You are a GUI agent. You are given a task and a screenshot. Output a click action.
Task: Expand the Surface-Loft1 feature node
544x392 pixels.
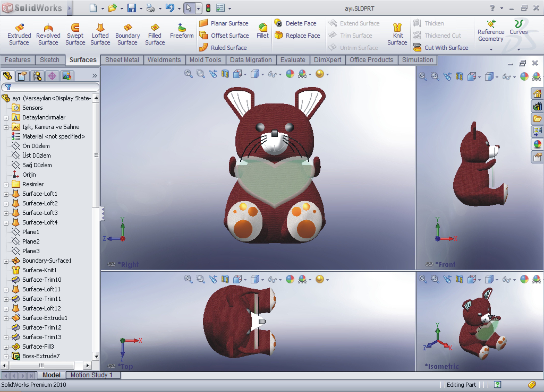(6, 194)
